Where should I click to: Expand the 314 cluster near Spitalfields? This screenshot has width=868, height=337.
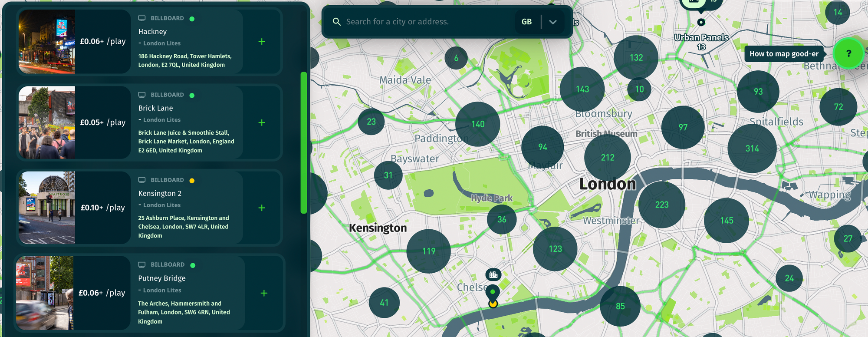point(752,149)
